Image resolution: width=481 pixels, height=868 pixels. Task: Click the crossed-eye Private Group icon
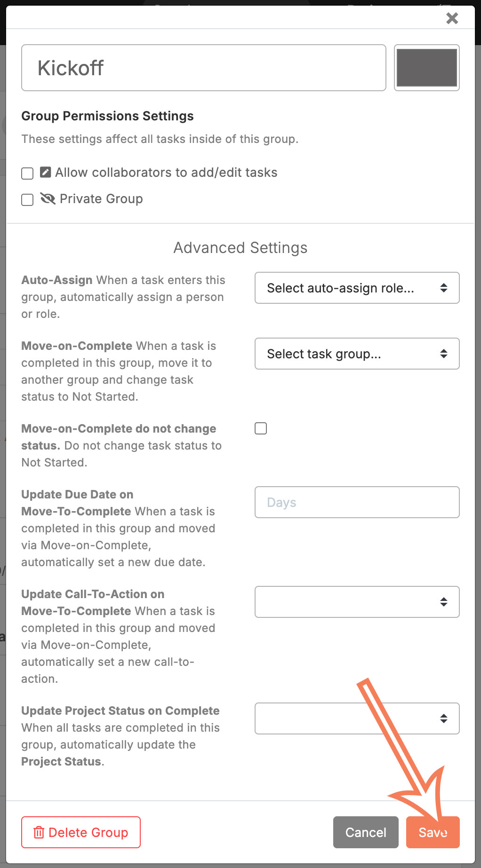click(x=48, y=198)
